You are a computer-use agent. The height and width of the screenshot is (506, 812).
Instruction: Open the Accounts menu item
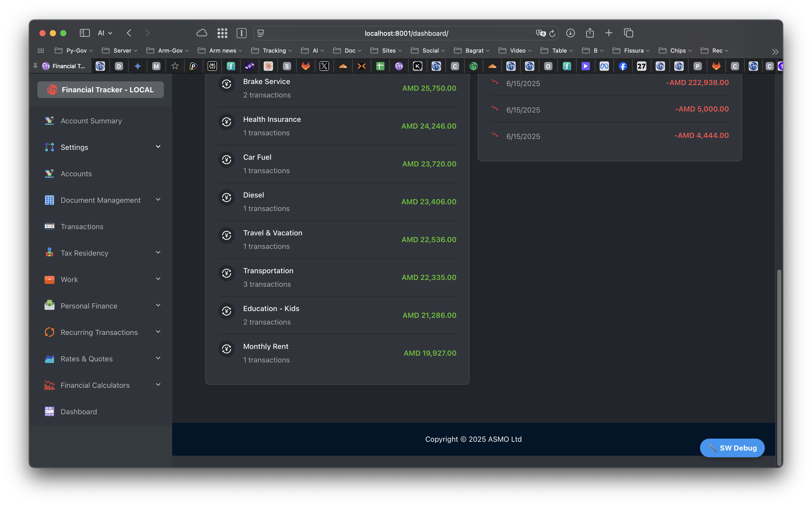click(x=76, y=174)
